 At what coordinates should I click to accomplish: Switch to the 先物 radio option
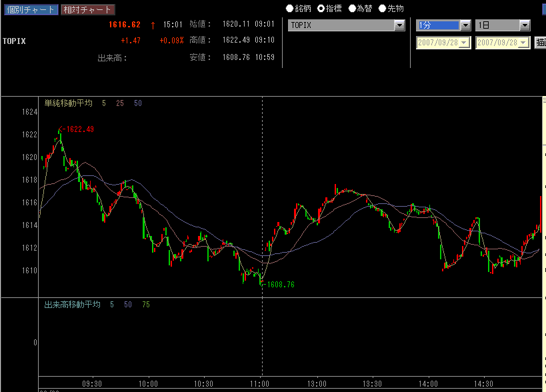(382, 9)
